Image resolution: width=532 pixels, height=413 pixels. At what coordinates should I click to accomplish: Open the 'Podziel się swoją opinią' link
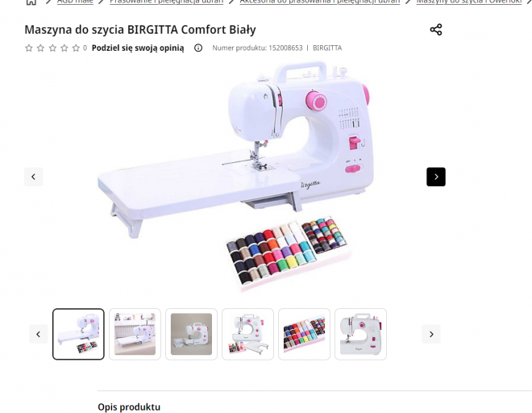pos(138,48)
